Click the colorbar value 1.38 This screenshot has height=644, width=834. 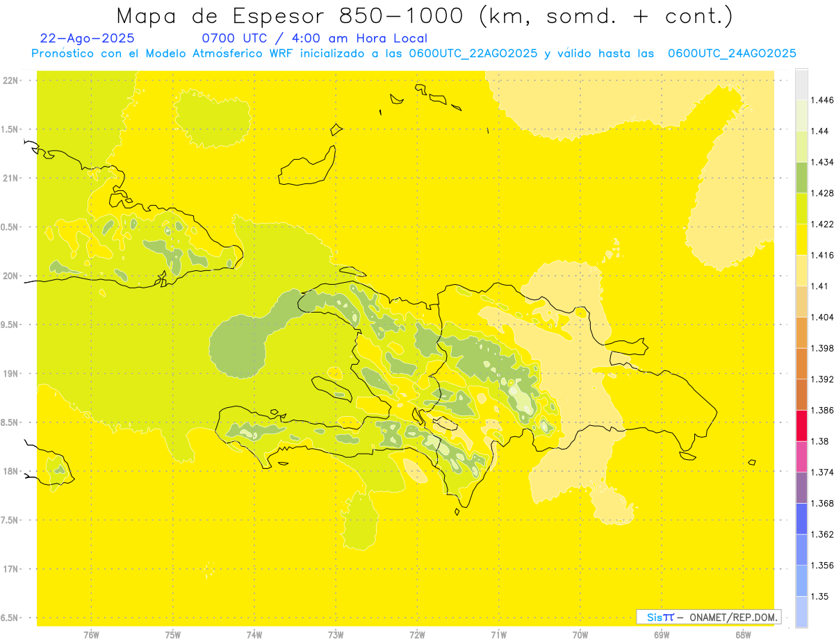[x=820, y=441]
